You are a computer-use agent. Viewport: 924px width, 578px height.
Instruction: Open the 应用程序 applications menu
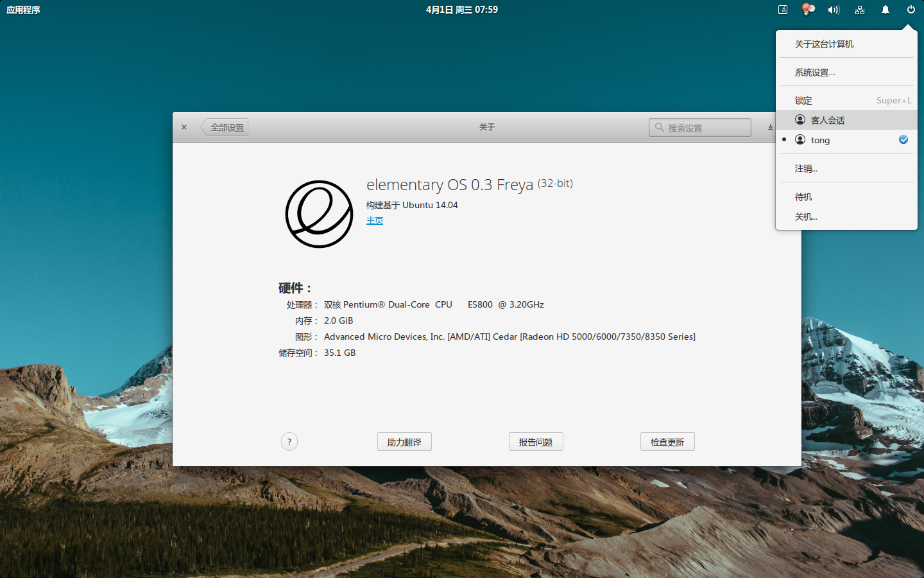coord(23,10)
